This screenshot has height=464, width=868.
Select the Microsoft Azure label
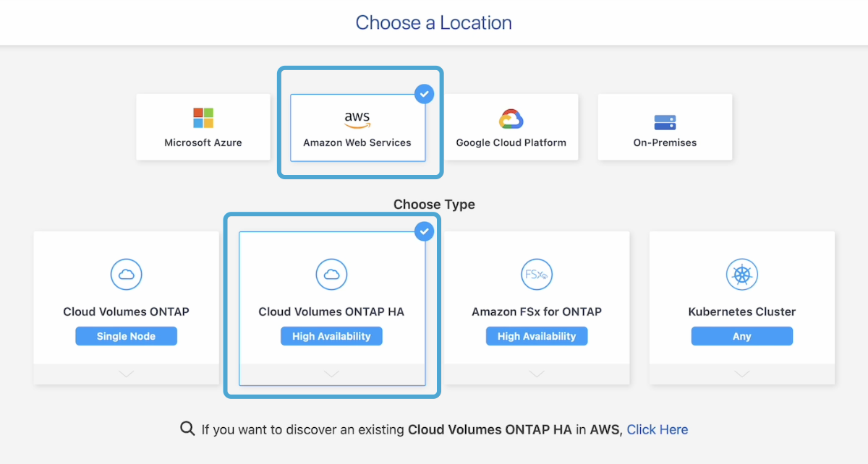(x=203, y=142)
